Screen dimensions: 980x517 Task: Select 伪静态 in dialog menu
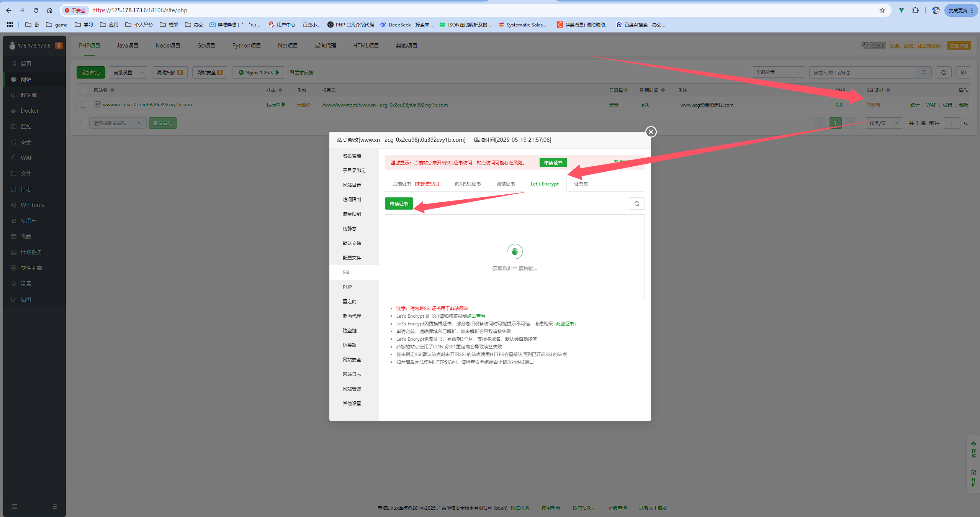349,229
